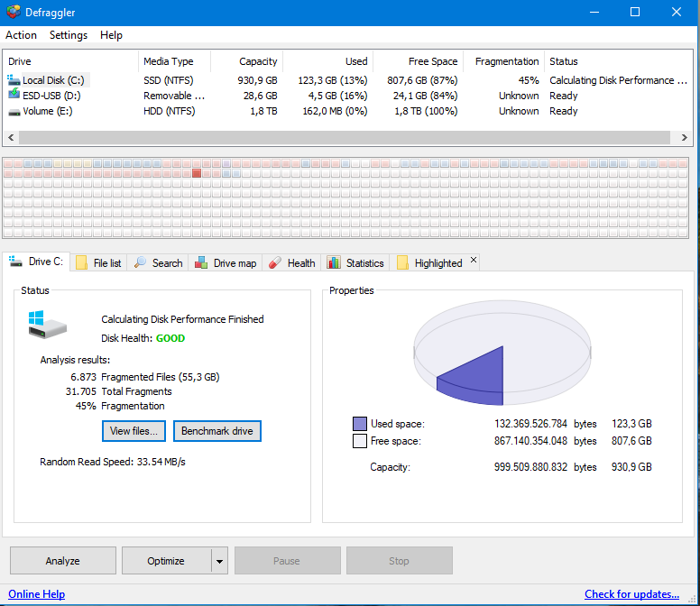700x606 pixels.
Task: Click the Highlighted tab folder icon
Action: pos(402,262)
